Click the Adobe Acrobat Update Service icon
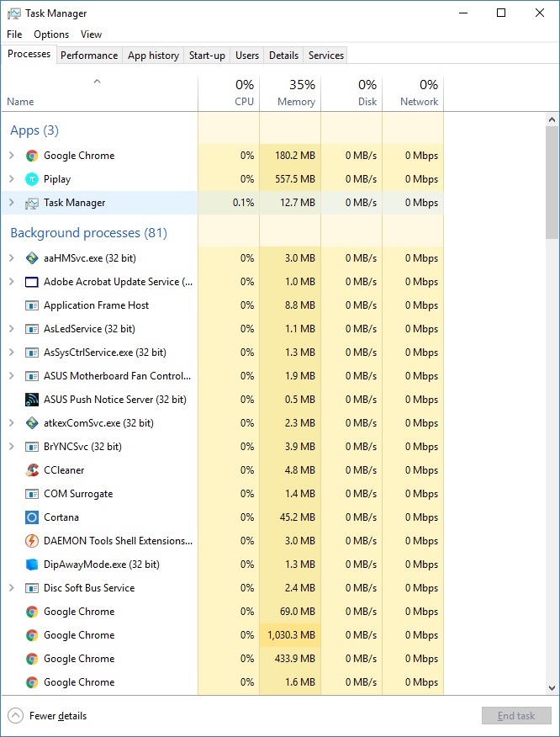The height and width of the screenshot is (737, 560). (31, 282)
